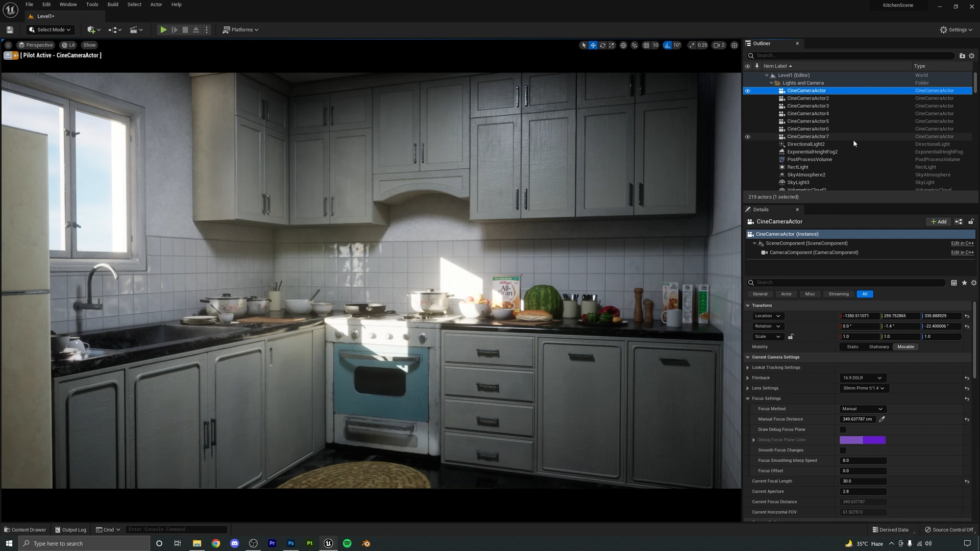The height and width of the screenshot is (551, 980).
Task: Click the Eject button in the play toolbar
Action: (x=196, y=30)
